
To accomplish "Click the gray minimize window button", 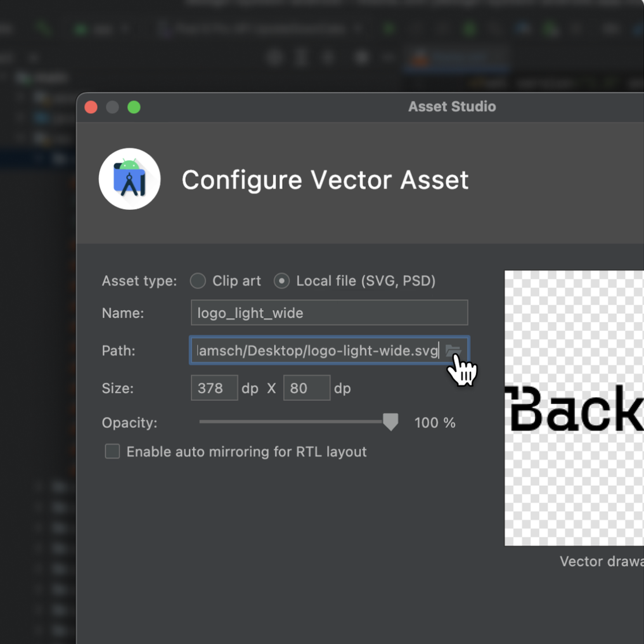I will 112,107.
